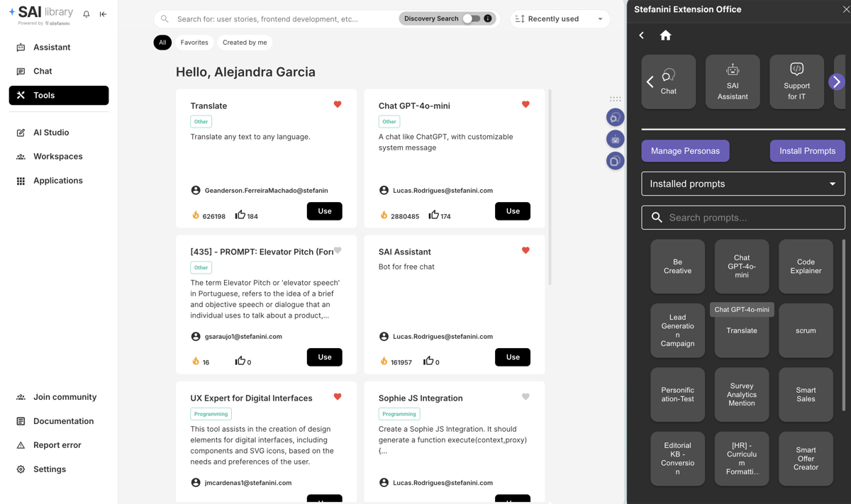Like the SAI Assistant thumbs-up
This screenshot has width=851, height=504.
(x=428, y=361)
